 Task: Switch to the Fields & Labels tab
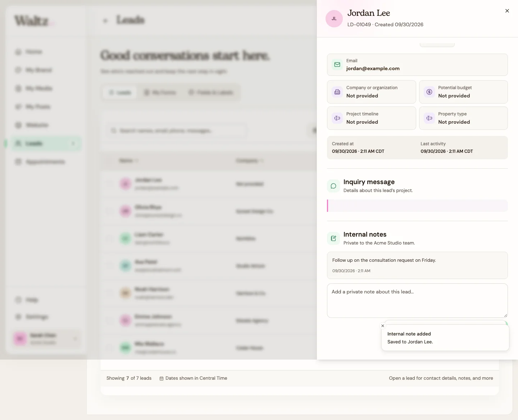[x=211, y=92]
